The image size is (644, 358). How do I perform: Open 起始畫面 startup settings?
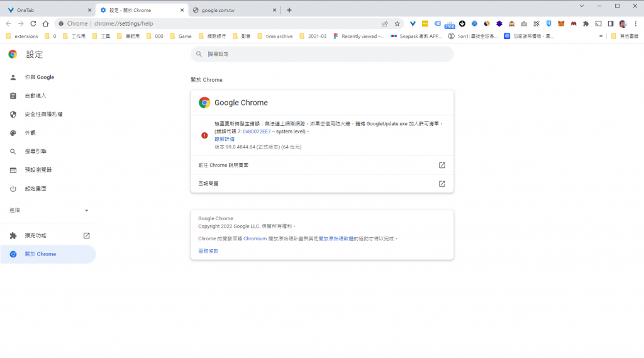[x=48, y=189]
